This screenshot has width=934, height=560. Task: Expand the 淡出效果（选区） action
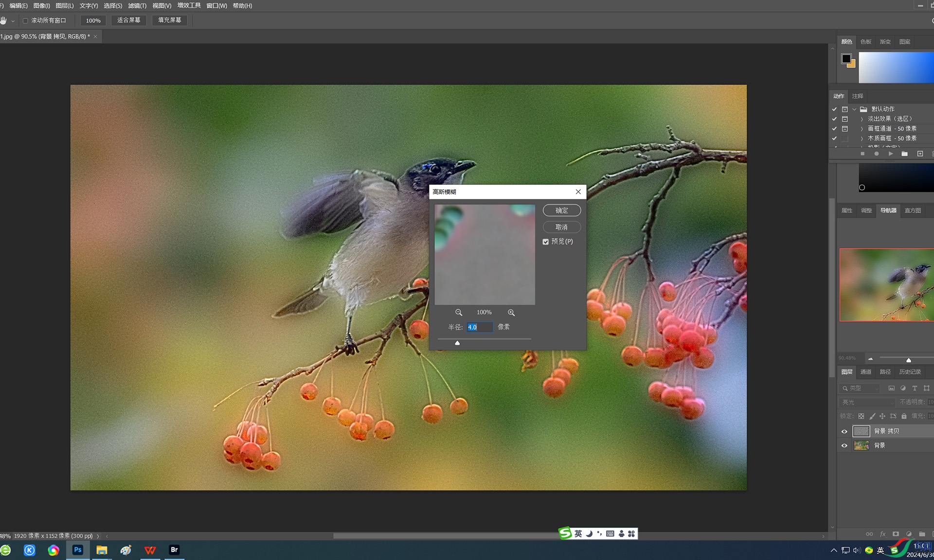[x=862, y=119]
